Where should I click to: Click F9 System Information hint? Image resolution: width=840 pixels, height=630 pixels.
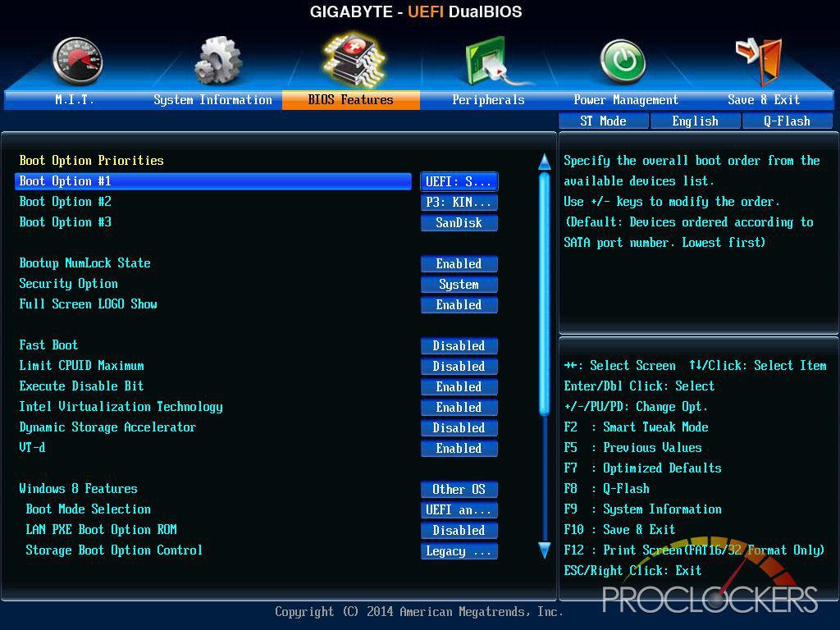642,509
